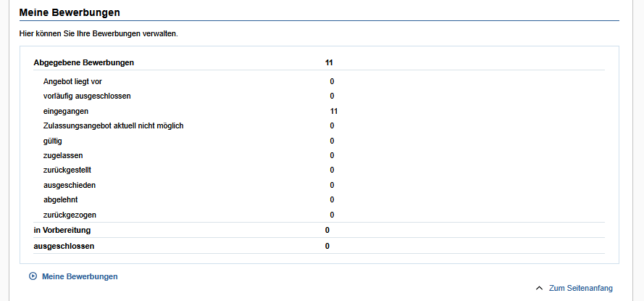644x301 pixels.
Task: Click the eingegangen count of 11
Action: (x=334, y=111)
